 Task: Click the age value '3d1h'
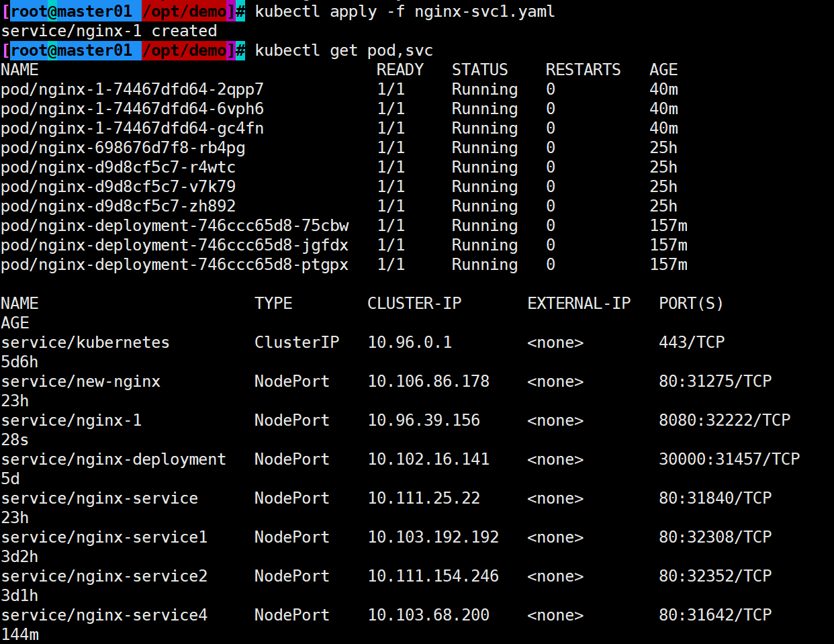(19, 596)
